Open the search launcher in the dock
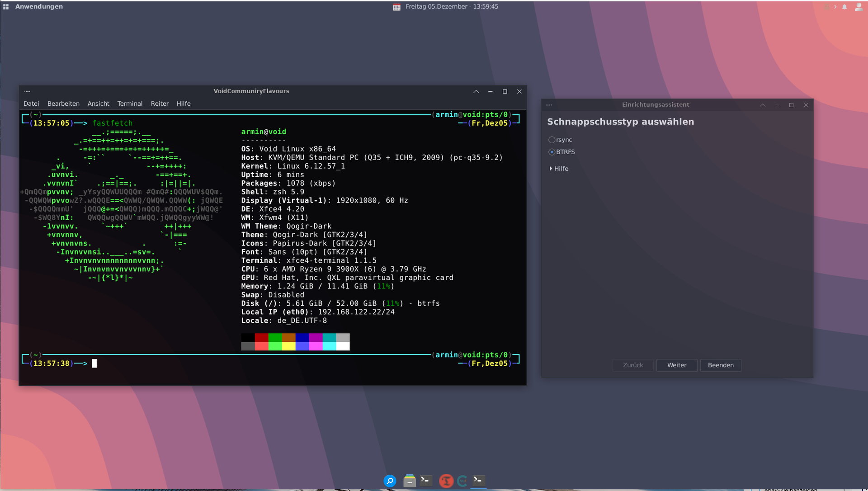The image size is (868, 491). tap(390, 481)
